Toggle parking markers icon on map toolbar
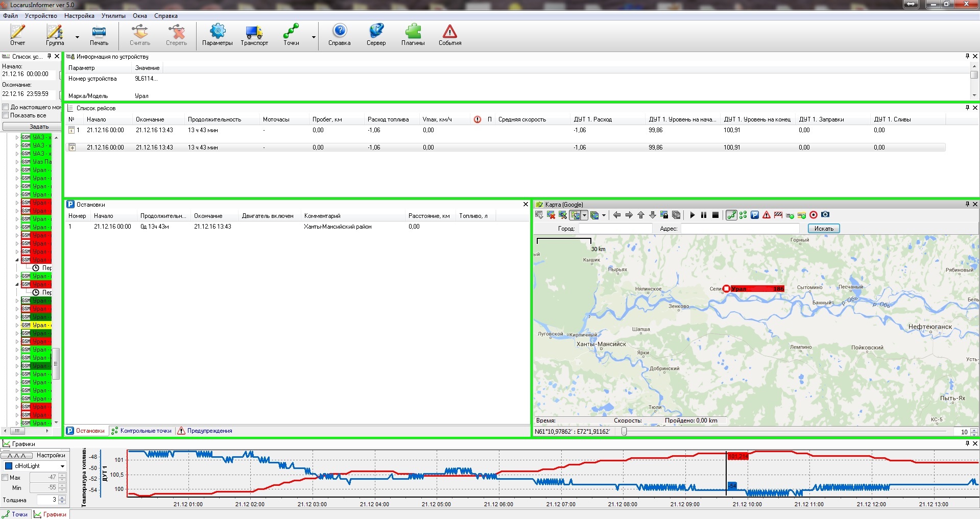Viewport: 980px width, 519px height. [x=755, y=215]
